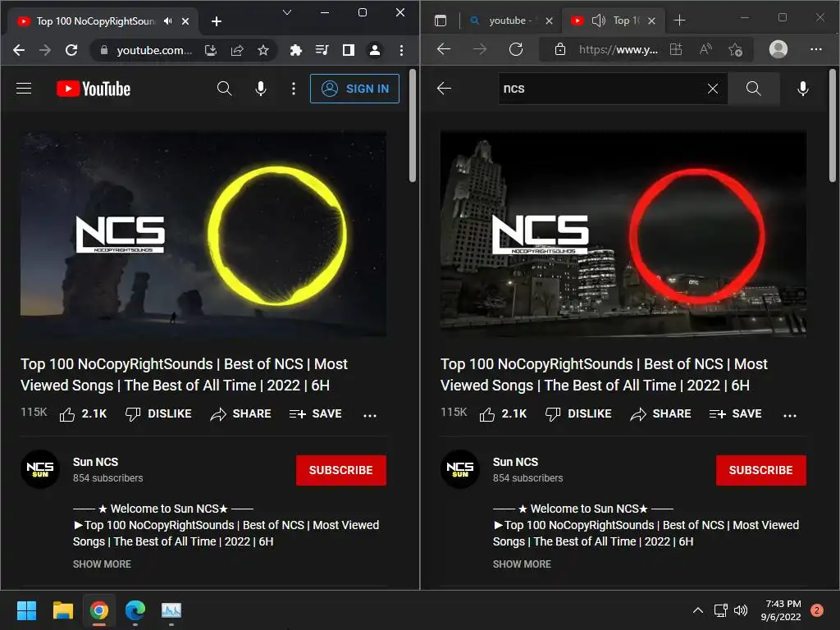Screen dimensions: 840x630
Task: Click the YouTube logo in Chrome
Action: tap(94, 89)
